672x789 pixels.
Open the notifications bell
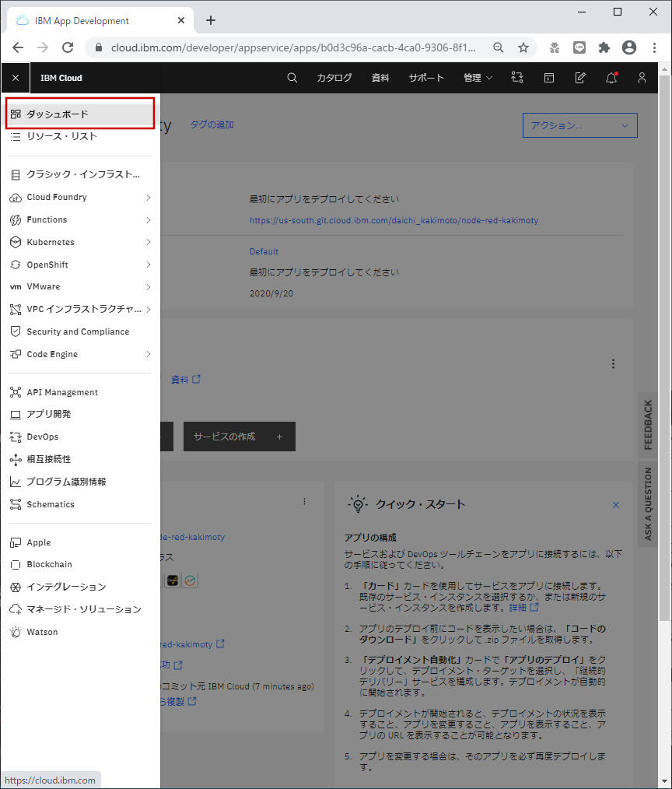point(611,78)
